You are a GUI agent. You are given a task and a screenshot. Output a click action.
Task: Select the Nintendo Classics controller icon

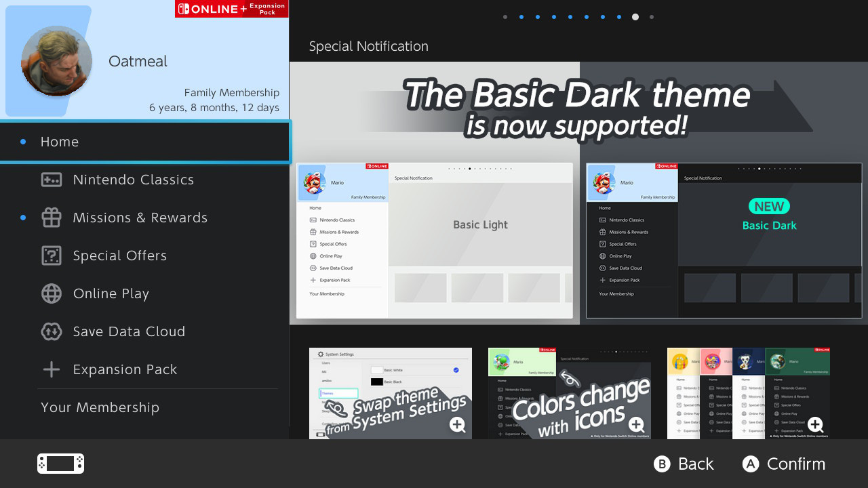pos(52,180)
